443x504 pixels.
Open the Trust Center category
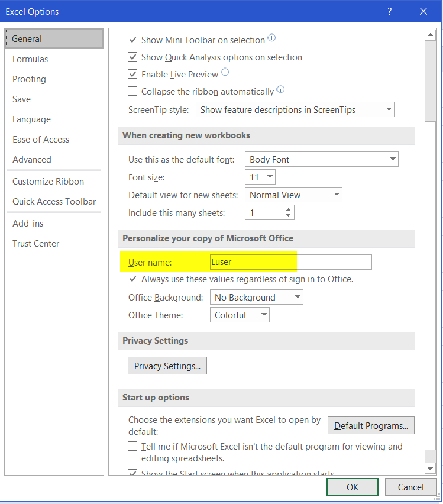(54, 244)
